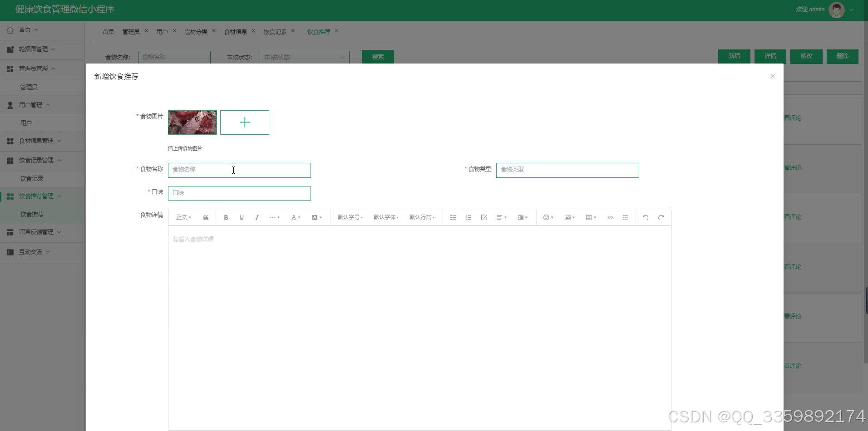Collapse 管理员管理 in the sidebar
The image size is (868, 431).
[x=42, y=69]
